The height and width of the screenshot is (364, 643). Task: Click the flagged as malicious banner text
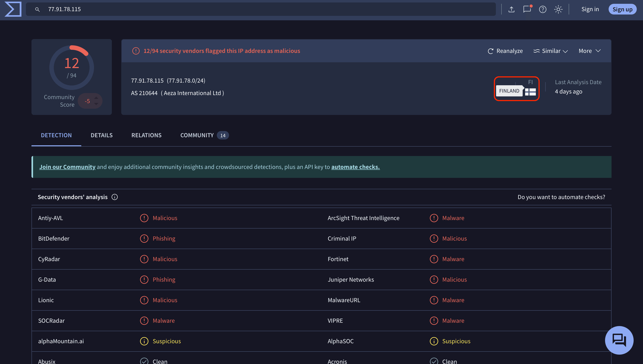221,51
